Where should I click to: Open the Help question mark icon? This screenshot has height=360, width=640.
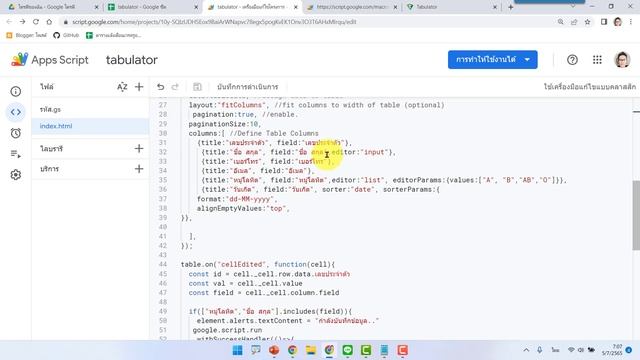tap(572, 60)
